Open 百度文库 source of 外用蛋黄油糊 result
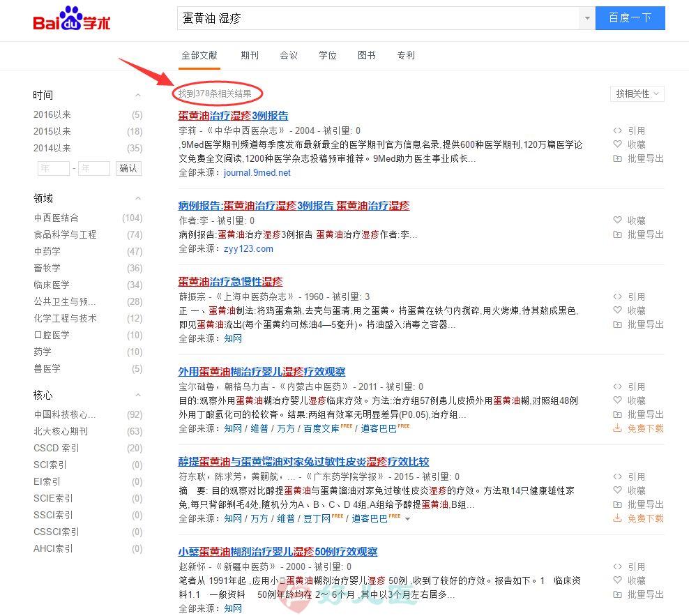Image resolution: width=689 pixels, height=616 pixels. point(321,429)
